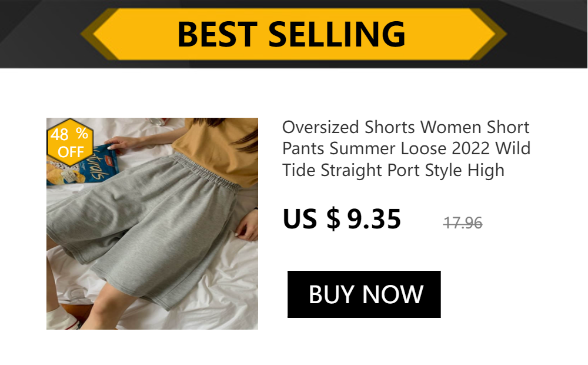The height and width of the screenshot is (365, 588).
Task: Click the word NOW on black button
Action: (393, 294)
